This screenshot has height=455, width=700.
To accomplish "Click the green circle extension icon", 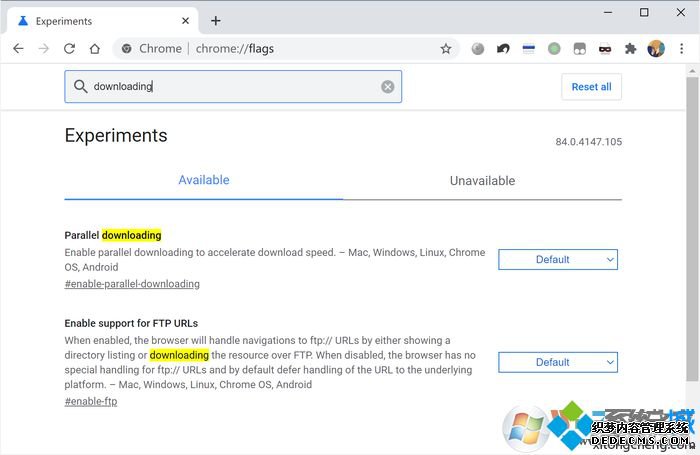I will click(554, 49).
